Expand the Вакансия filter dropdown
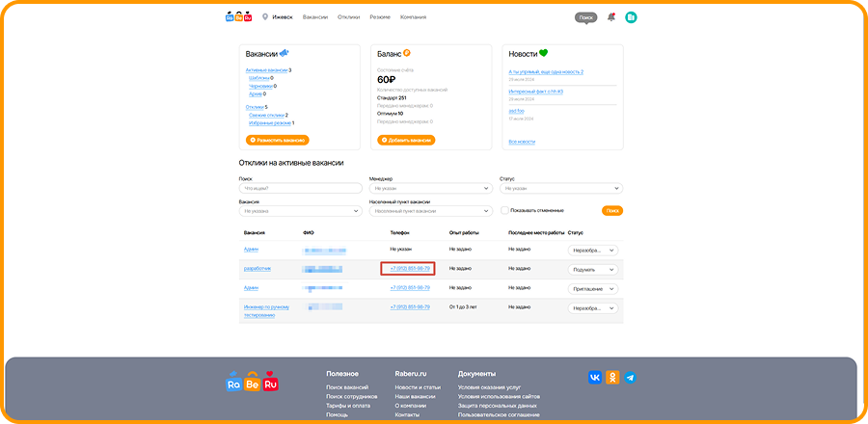868x424 pixels. pos(300,210)
